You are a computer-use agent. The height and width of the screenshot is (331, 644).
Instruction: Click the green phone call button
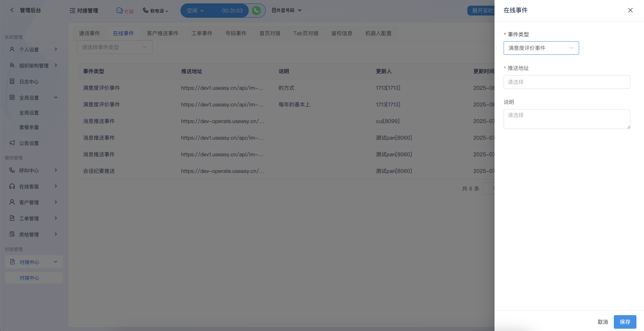click(x=256, y=11)
